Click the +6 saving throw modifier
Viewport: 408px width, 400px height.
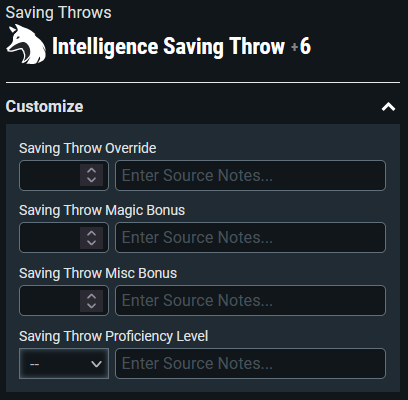click(x=301, y=46)
